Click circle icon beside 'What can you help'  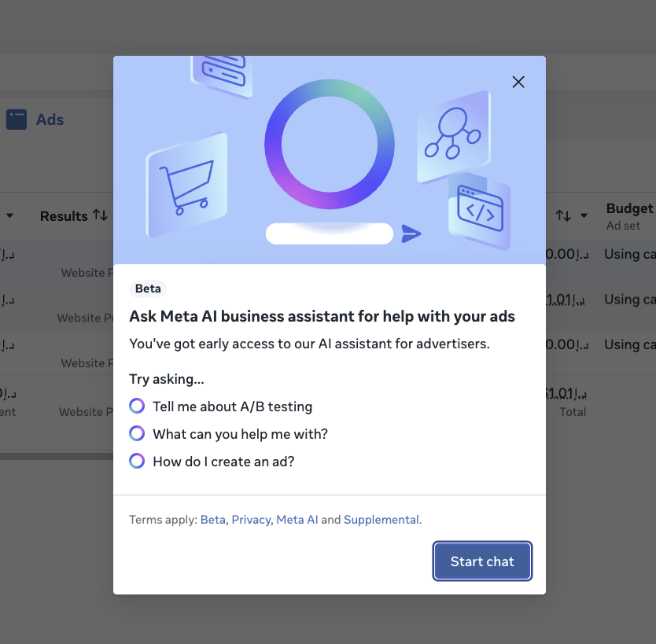click(x=137, y=433)
